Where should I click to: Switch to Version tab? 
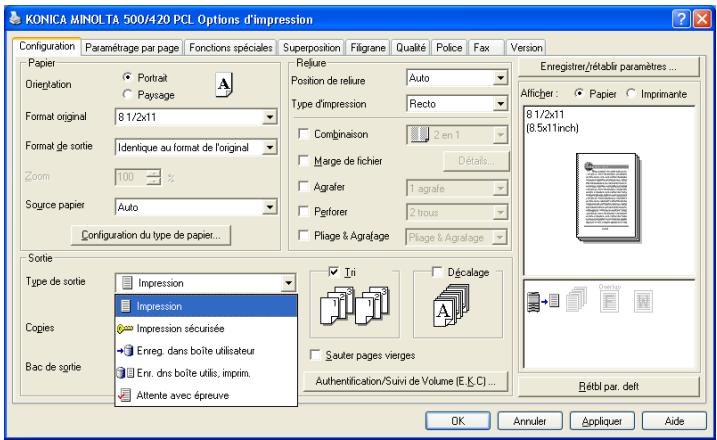(526, 48)
